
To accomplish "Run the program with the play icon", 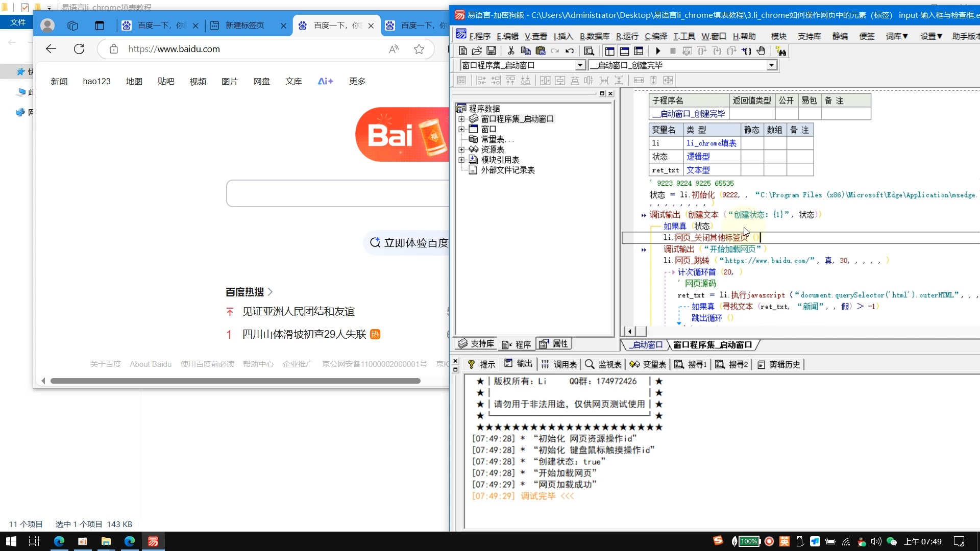I will click(x=658, y=51).
